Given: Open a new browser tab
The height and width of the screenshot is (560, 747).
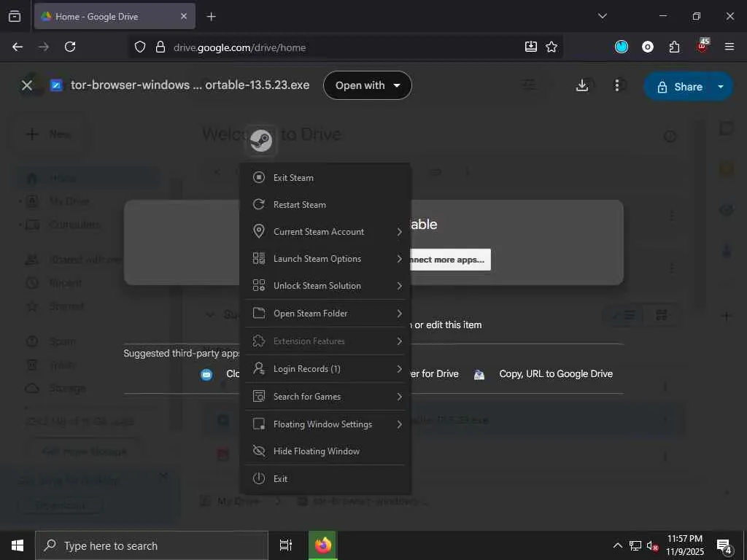Looking at the screenshot, I should [x=211, y=17].
